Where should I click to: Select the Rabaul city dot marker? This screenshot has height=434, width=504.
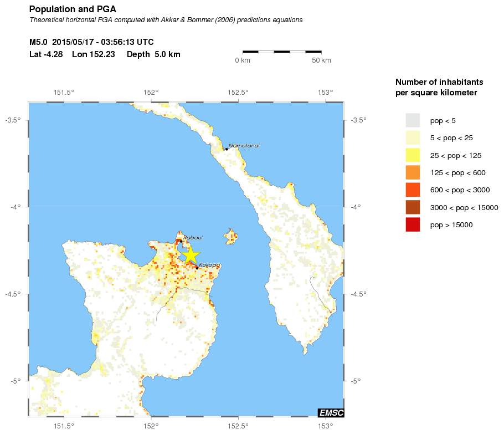tap(181, 241)
